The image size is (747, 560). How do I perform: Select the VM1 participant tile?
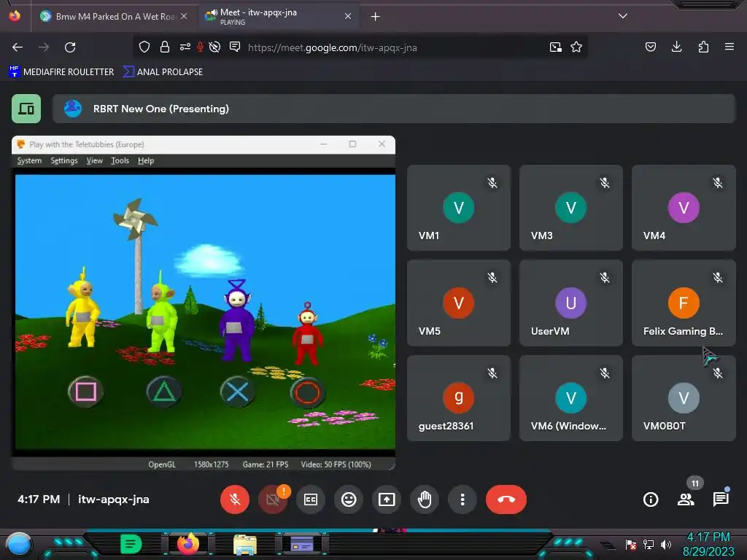coord(459,208)
